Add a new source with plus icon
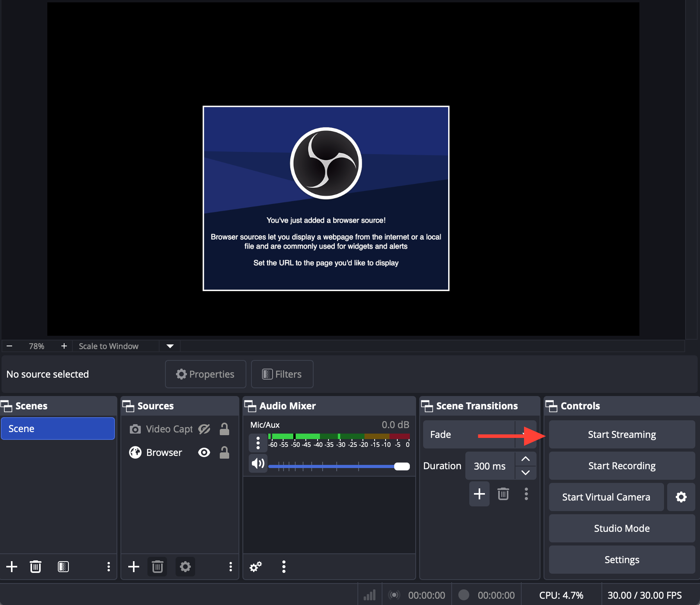The height and width of the screenshot is (605, 700). pyautogui.click(x=134, y=567)
